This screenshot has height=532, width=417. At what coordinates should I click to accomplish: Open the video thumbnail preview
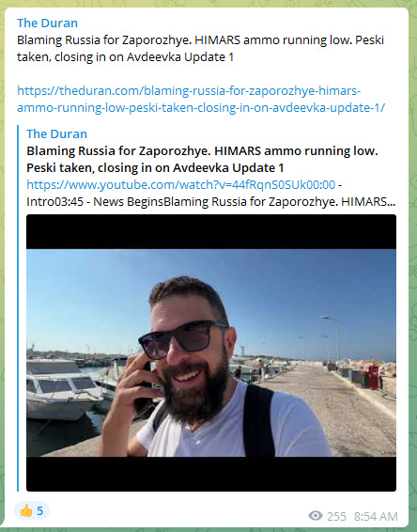[211, 352]
